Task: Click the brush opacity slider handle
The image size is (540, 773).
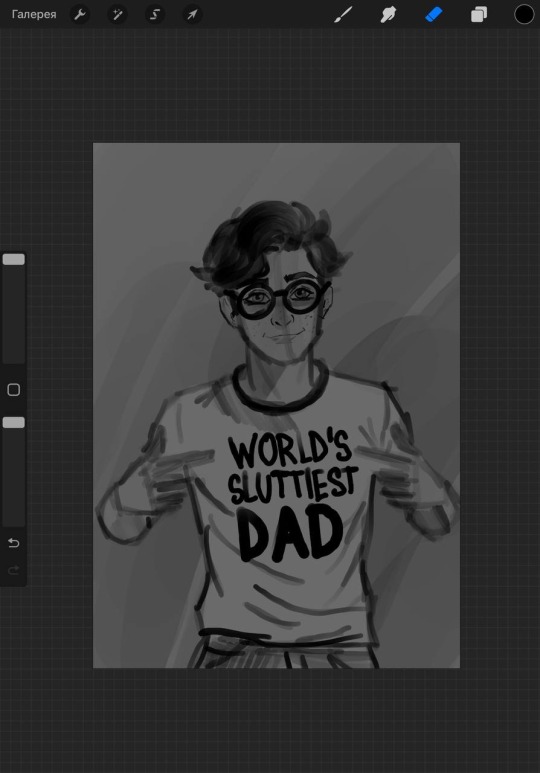Action: pos(14,422)
